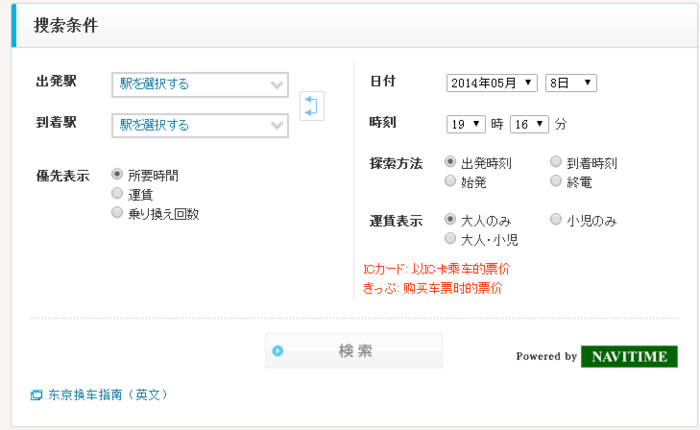The height and width of the screenshot is (430, 700).
Task: Select 到着時刻 search method
Action: pyautogui.click(x=556, y=162)
